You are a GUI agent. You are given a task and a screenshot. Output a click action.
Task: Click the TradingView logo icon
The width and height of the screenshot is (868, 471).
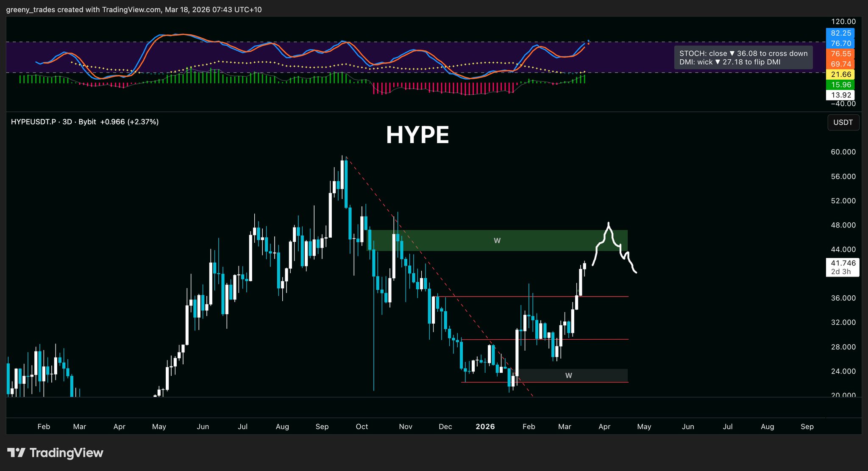tap(16, 453)
